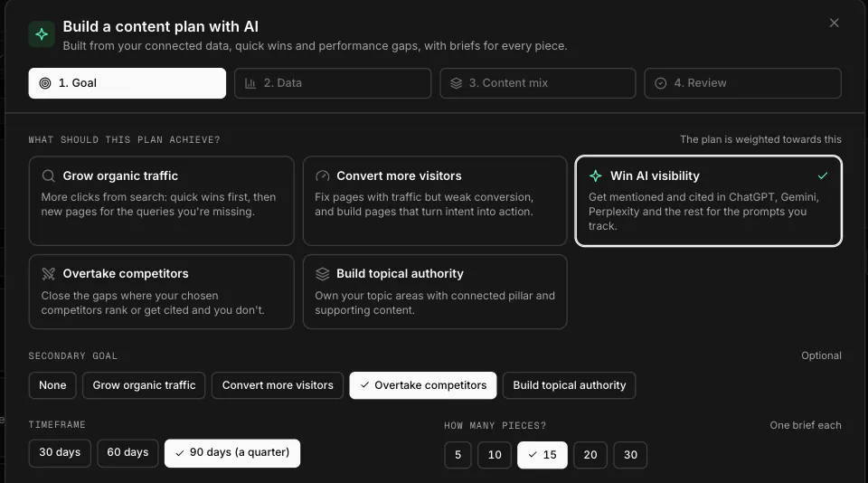Click the 'TIMEFRAME' heading
868x483 pixels.
click(x=57, y=424)
